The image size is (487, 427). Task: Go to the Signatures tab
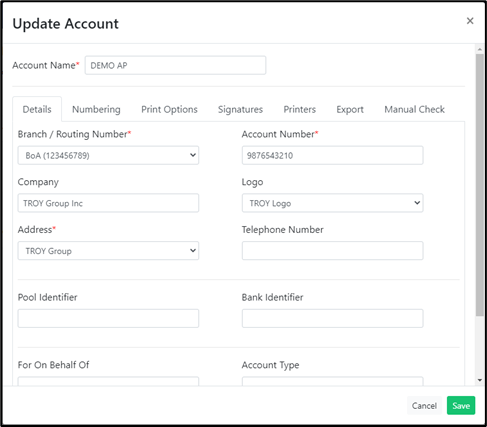click(240, 109)
